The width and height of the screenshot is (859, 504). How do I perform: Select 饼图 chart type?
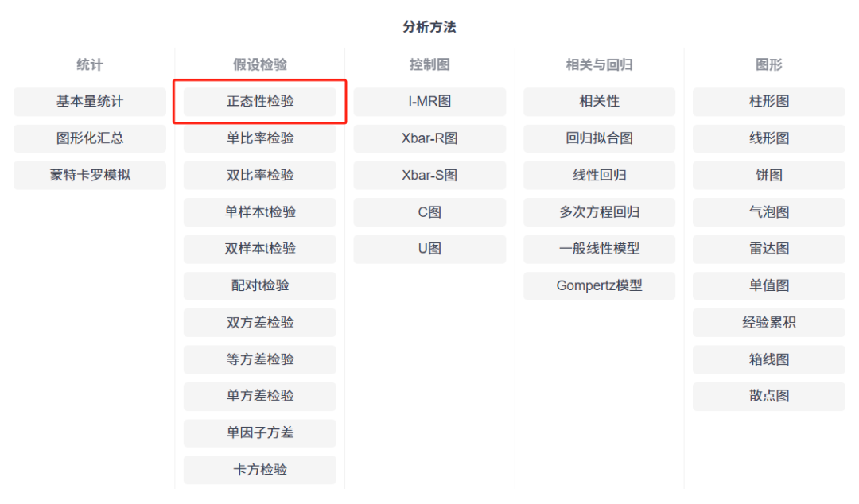(769, 175)
